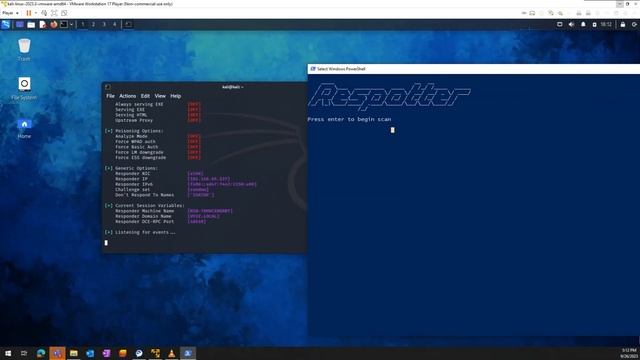The image size is (640, 360).
Task: Open the Windows Start menu
Action: tap(8, 353)
